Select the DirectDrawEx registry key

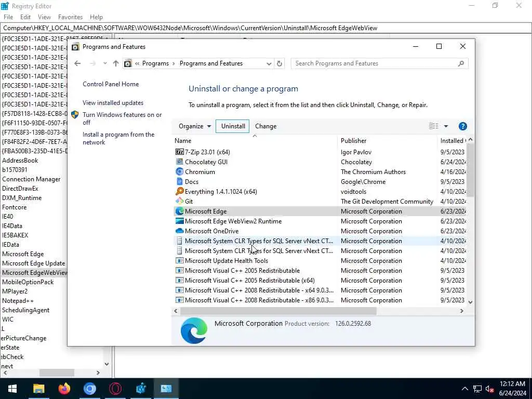pyautogui.click(x=20, y=189)
